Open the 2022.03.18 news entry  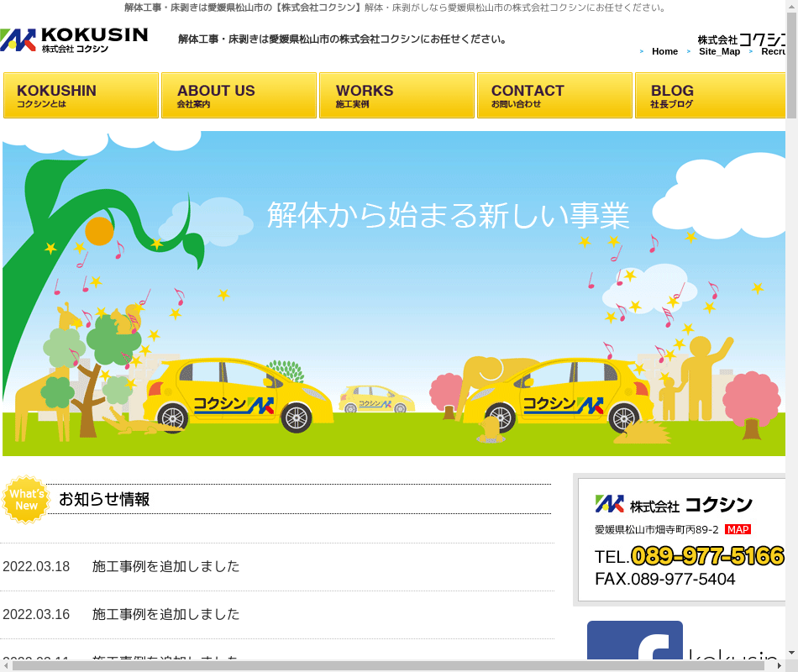(x=165, y=567)
